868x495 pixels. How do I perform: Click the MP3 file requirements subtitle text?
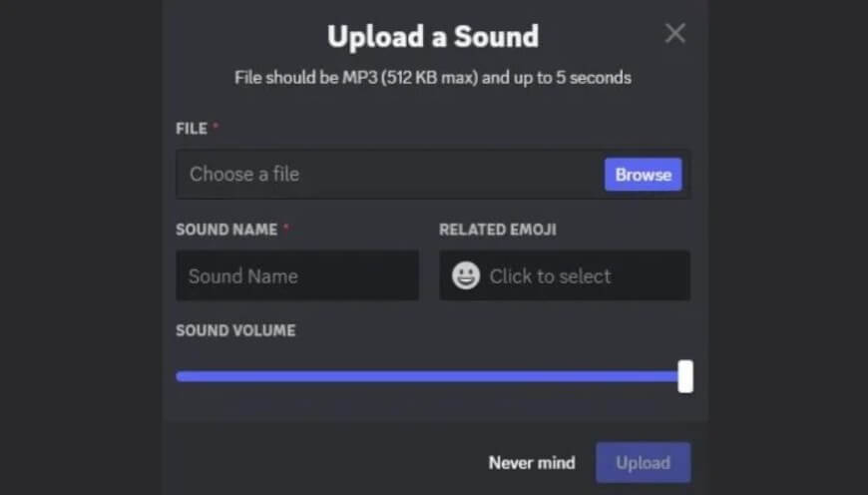click(433, 78)
